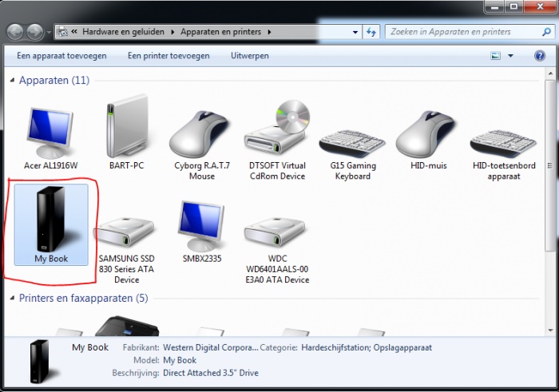Select the DTSOFT Virtual CdRom Device icon
Viewport: 559px width, 392px height.
click(277, 129)
